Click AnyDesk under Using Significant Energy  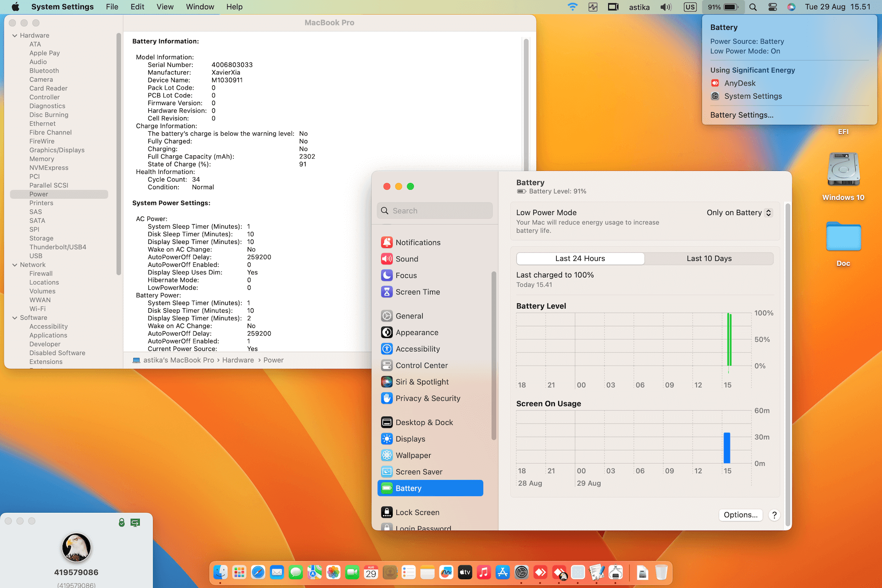pos(739,83)
